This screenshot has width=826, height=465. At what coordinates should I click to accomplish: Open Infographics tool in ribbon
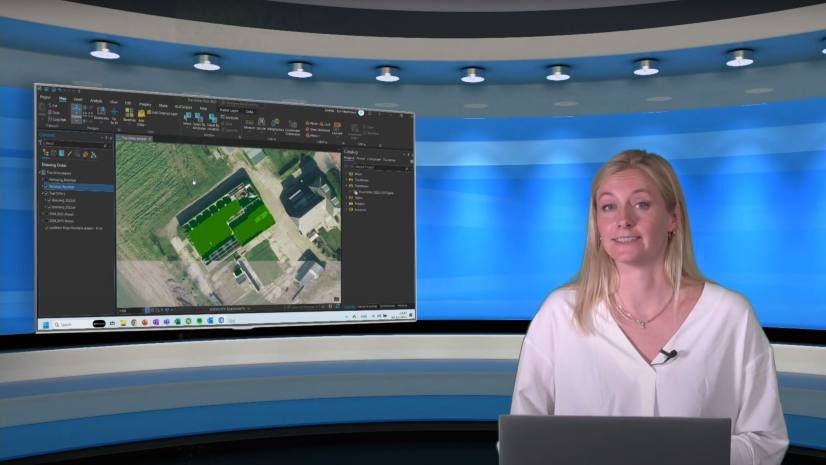tap(275, 123)
